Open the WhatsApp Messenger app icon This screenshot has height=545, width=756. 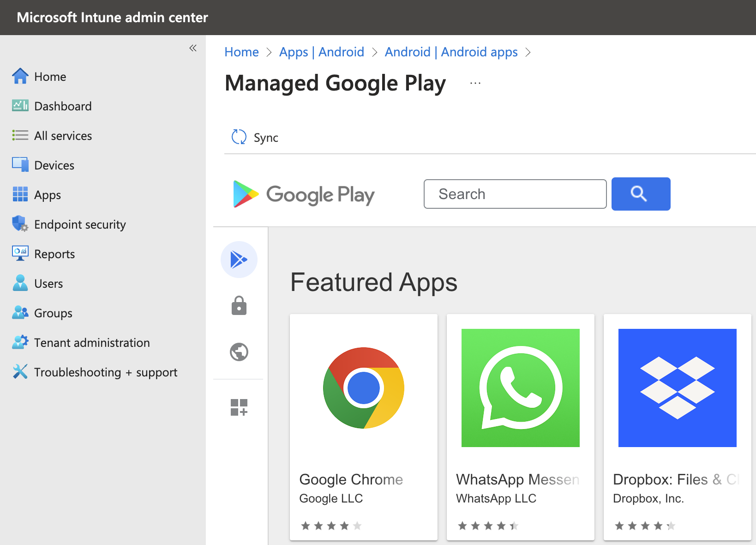[521, 388]
